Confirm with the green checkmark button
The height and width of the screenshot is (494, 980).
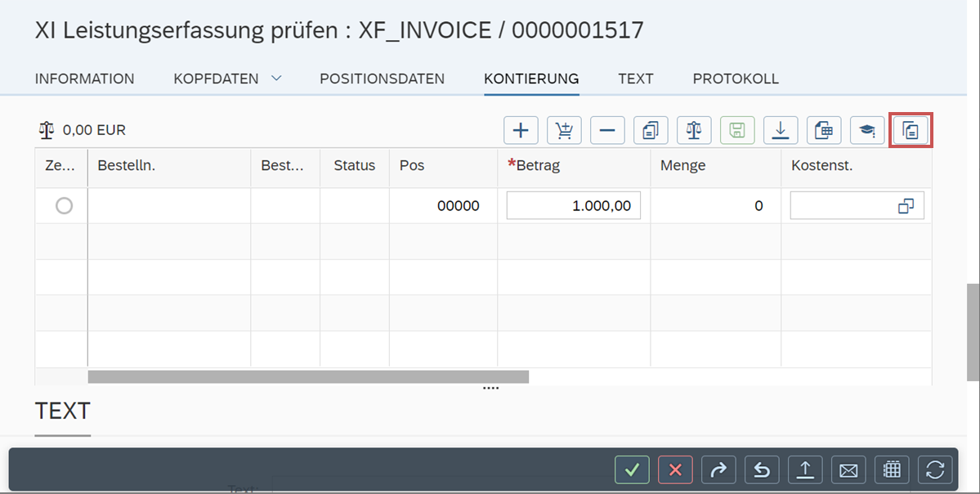(632, 469)
